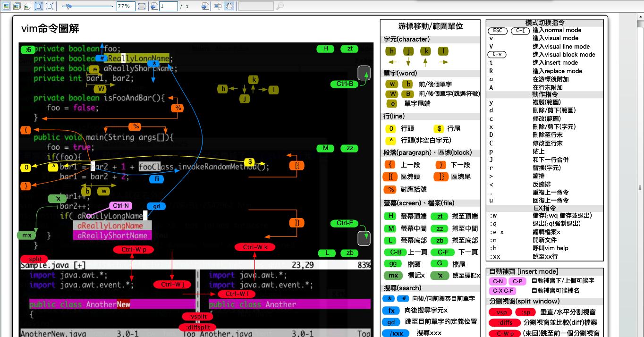Click the heading 模式切換指令

[545, 23]
